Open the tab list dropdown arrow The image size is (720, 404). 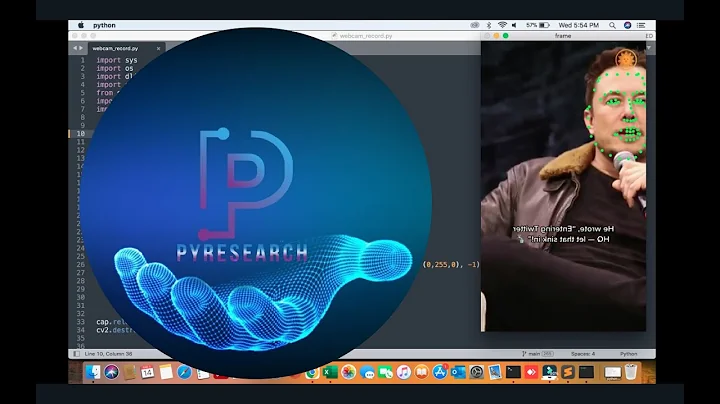tap(649, 48)
